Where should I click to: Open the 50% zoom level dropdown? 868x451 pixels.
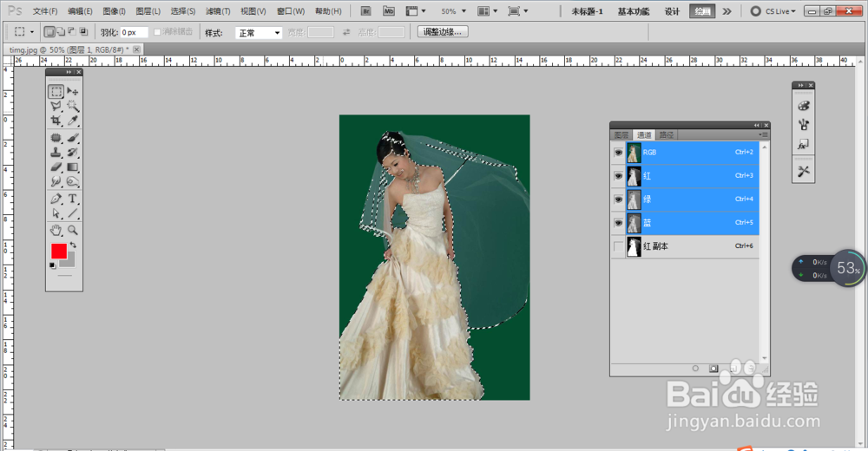point(456,11)
